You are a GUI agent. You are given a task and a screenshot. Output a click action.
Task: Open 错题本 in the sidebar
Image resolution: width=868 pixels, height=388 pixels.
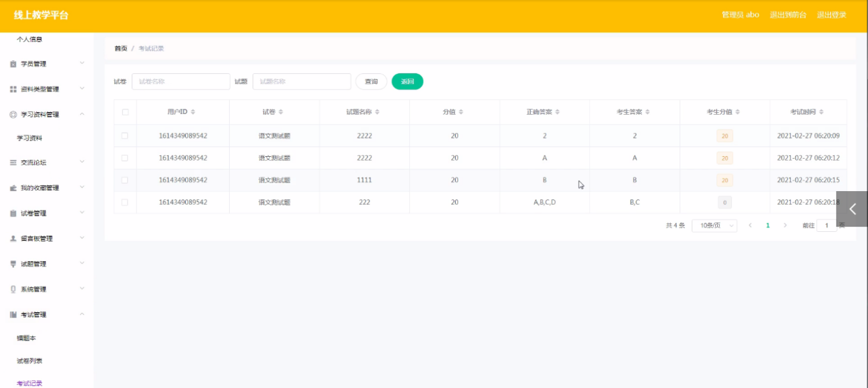pyautogui.click(x=27, y=338)
